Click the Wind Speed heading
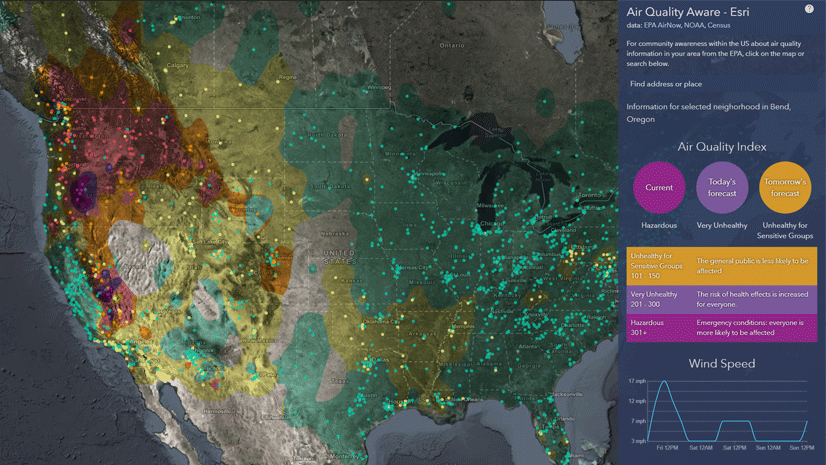The width and height of the screenshot is (826, 465). click(722, 363)
